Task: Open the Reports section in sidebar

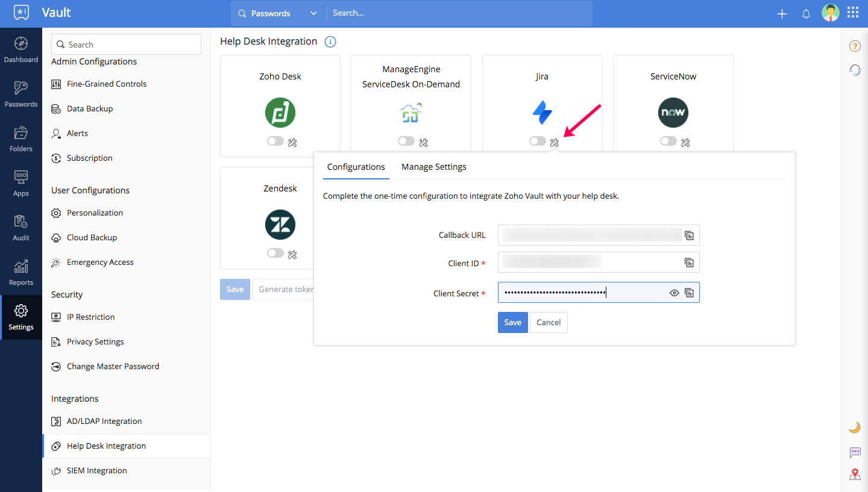Action: 21,273
